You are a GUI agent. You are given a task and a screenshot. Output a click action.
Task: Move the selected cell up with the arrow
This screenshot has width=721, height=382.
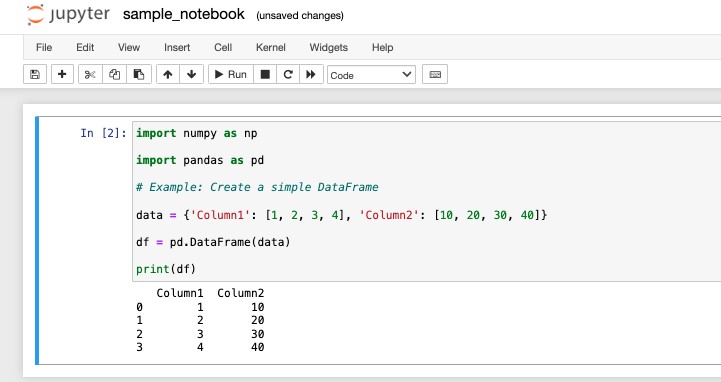pos(168,74)
